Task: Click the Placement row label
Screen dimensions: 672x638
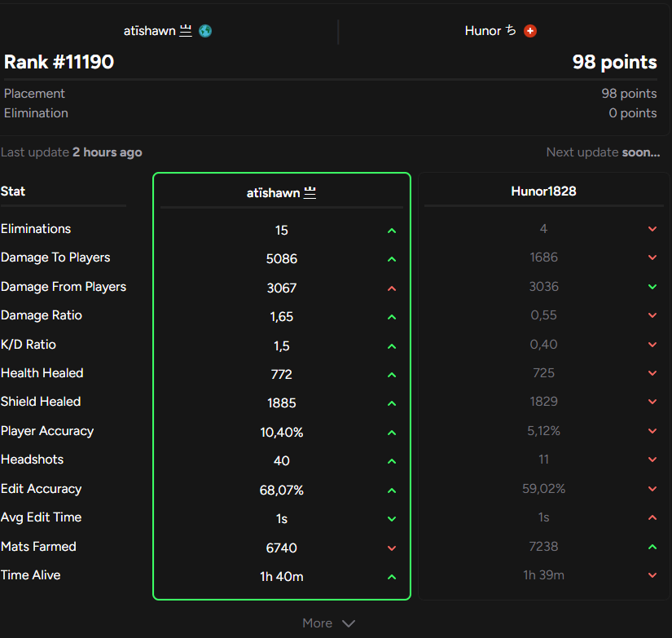Action: pos(34,94)
